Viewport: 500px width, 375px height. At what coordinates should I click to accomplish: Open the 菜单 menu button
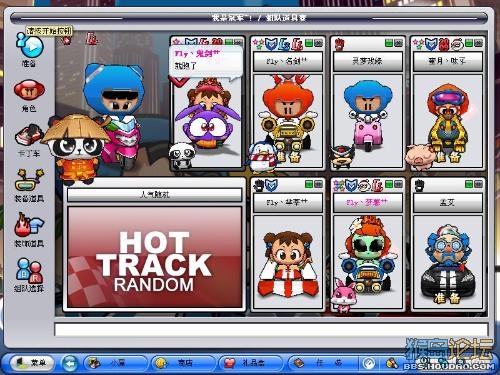point(32,363)
